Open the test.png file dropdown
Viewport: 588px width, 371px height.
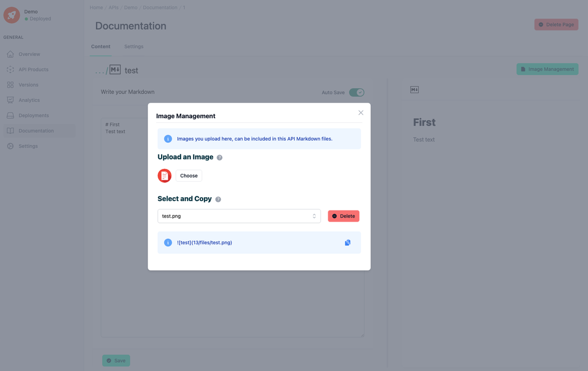click(239, 215)
